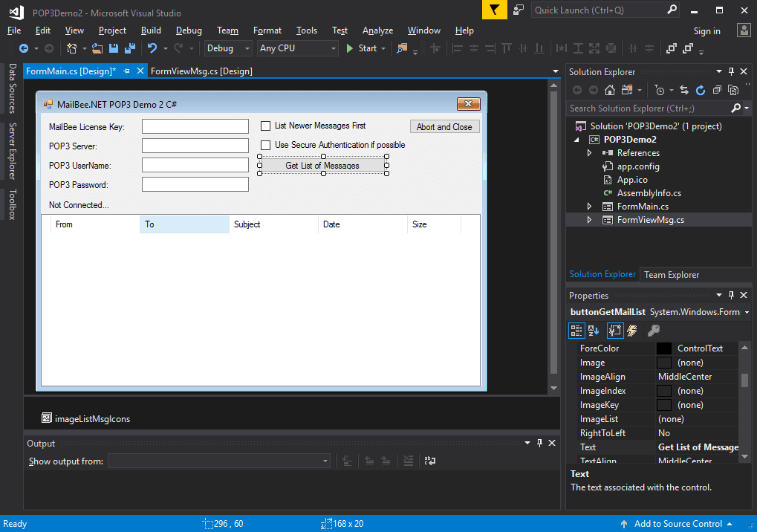This screenshot has width=757, height=532.
Task: Click the Search Solution Explorer field
Action: pos(649,108)
